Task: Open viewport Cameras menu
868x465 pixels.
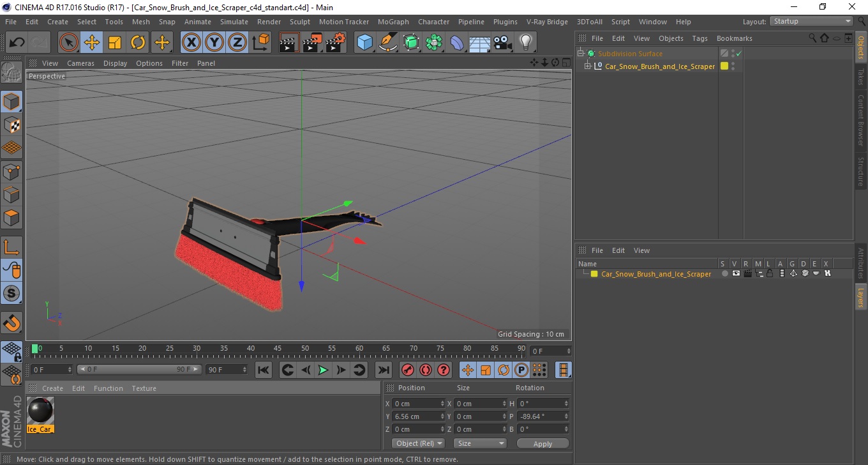Action: pos(80,63)
